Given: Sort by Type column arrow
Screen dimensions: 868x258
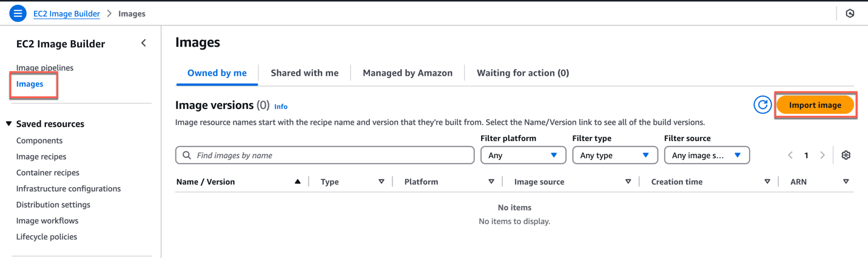Looking at the screenshot, I should [x=382, y=182].
